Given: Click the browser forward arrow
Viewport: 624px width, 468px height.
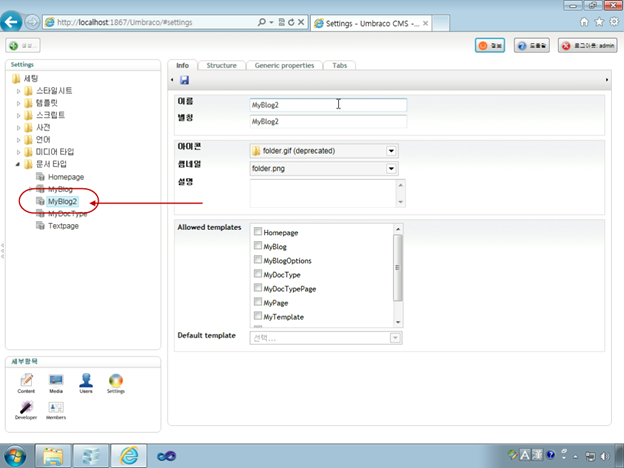Looking at the screenshot, I should click(32, 22).
